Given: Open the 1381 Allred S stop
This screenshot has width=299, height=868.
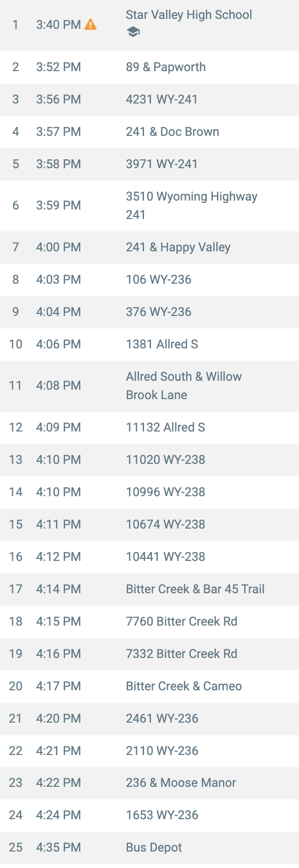Looking at the screenshot, I should tap(149, 344).
